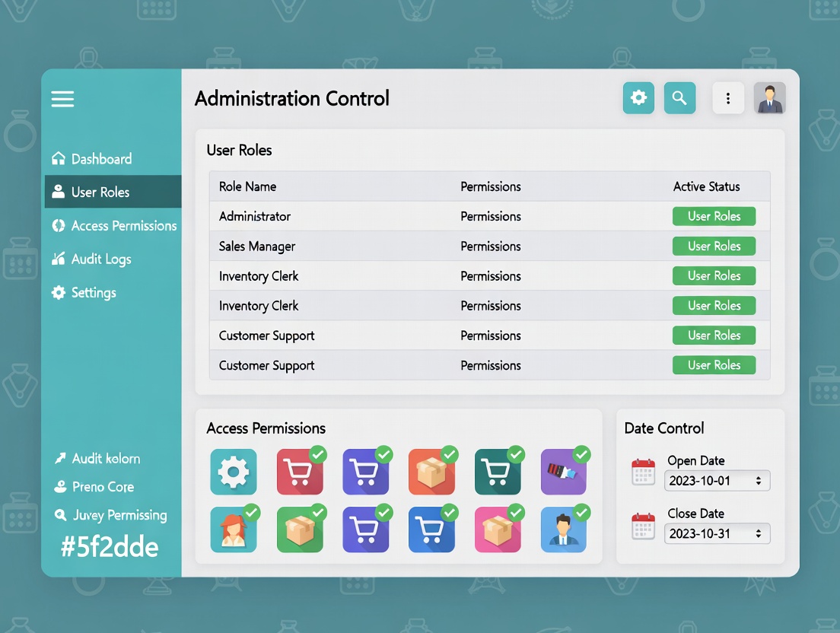Expand the Close Date selector
This screenshot has width=840, height=633.
pyautogui.click(x=717, y=533)
